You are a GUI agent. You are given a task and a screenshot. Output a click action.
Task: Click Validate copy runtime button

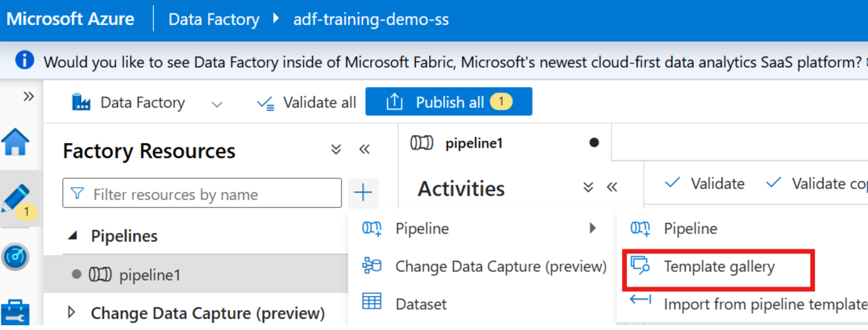tap(817, 183)
